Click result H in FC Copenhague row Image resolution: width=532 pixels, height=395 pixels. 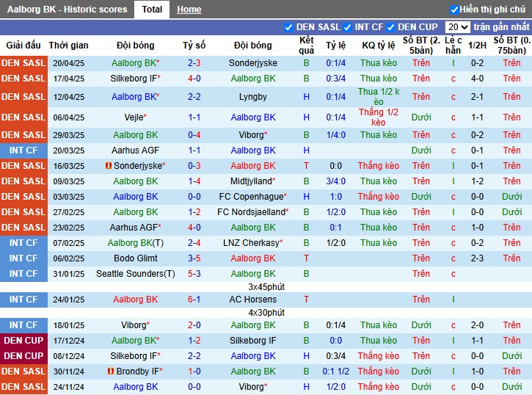[x=307, y=197]
